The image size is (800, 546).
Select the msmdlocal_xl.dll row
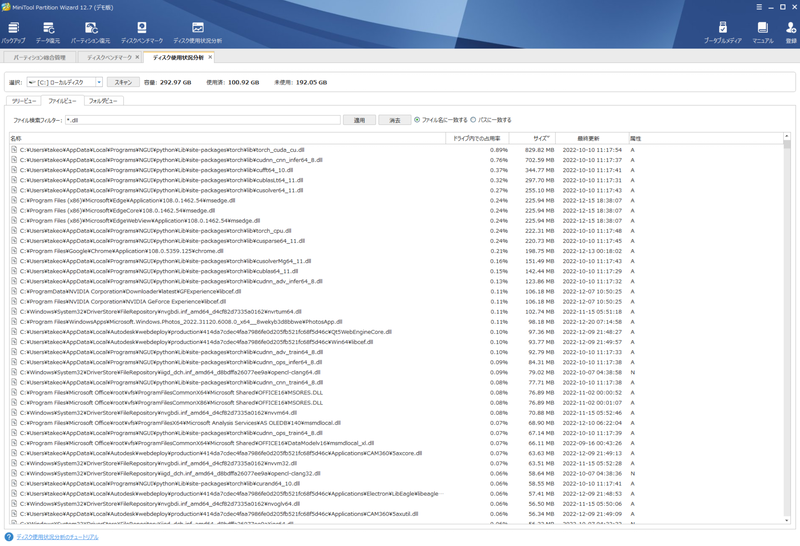tap(396, 443)
